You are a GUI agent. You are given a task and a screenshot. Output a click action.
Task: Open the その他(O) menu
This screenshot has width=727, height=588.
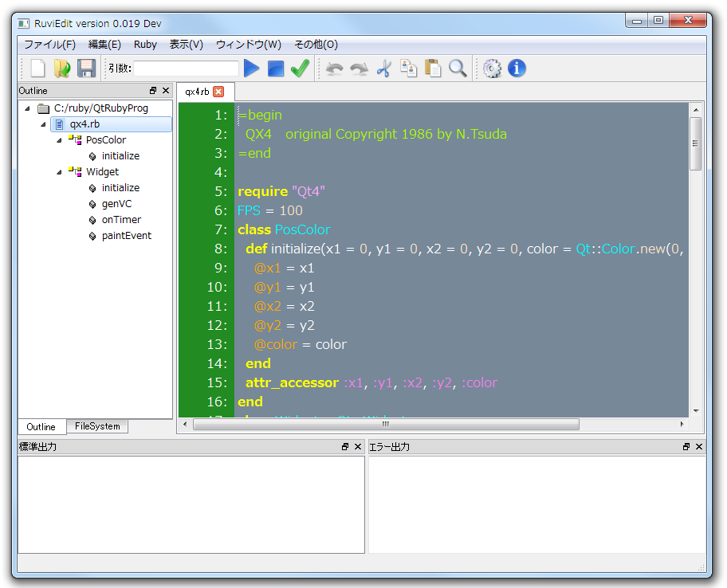316,45
